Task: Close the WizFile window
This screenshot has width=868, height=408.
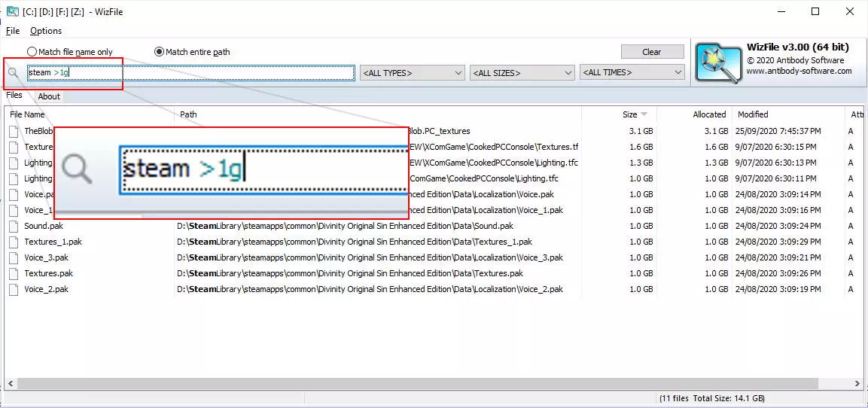Action: [x=850, y=11]
